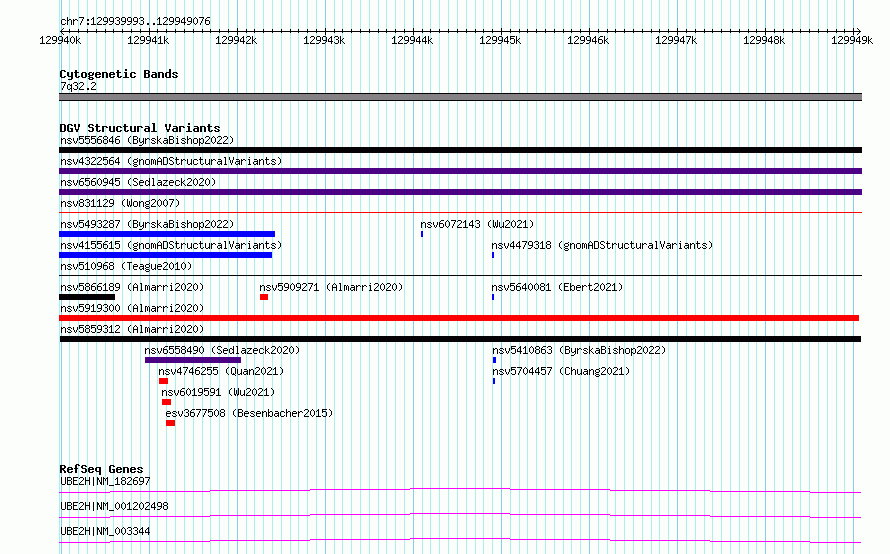Open variant nsv5859312 (Almarri2020) label
Screen dimensions: 890x554
[132, 329]
